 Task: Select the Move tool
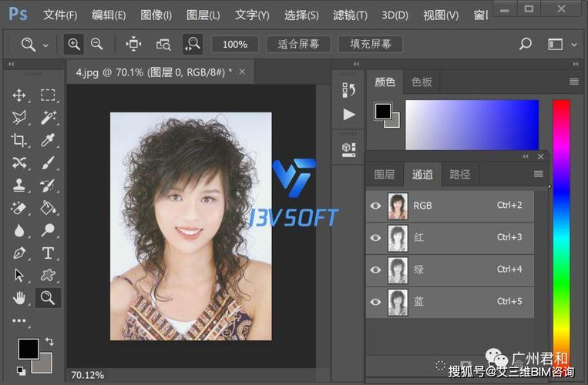coord(18,95)
